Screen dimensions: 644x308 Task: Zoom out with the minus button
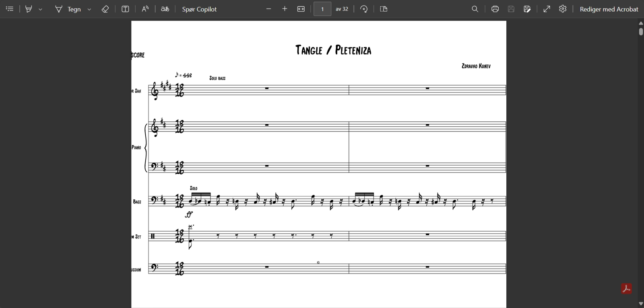(x=268, y=9)
